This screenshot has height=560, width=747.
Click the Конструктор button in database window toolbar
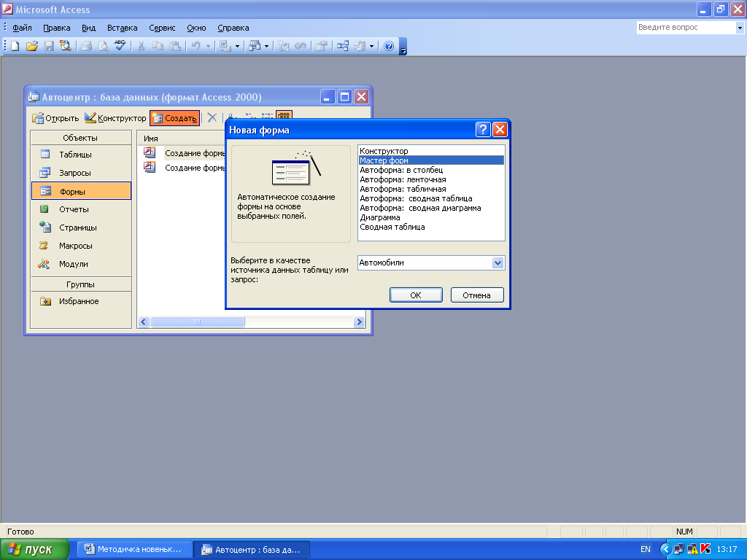(115, 118)
